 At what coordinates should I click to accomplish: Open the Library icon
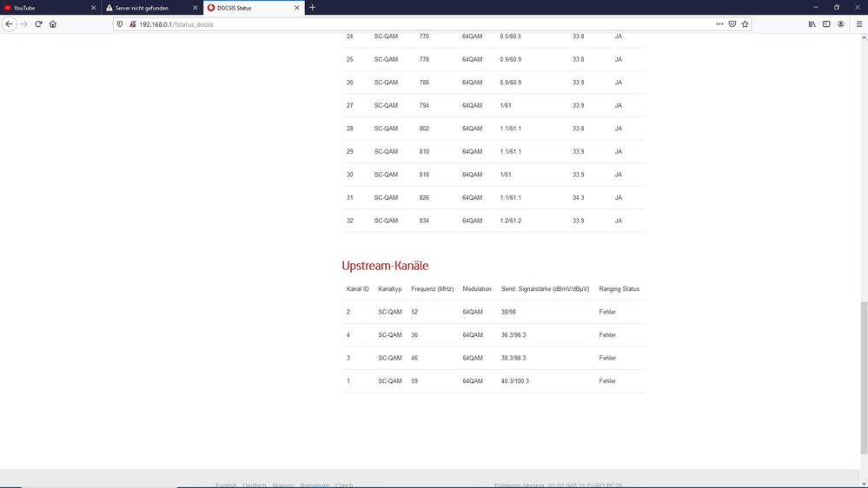tap(812, 24)
